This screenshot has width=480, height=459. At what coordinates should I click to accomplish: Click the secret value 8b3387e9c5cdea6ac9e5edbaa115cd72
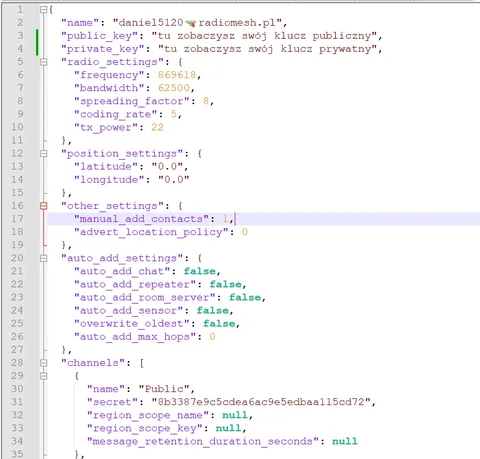[261, 402]
